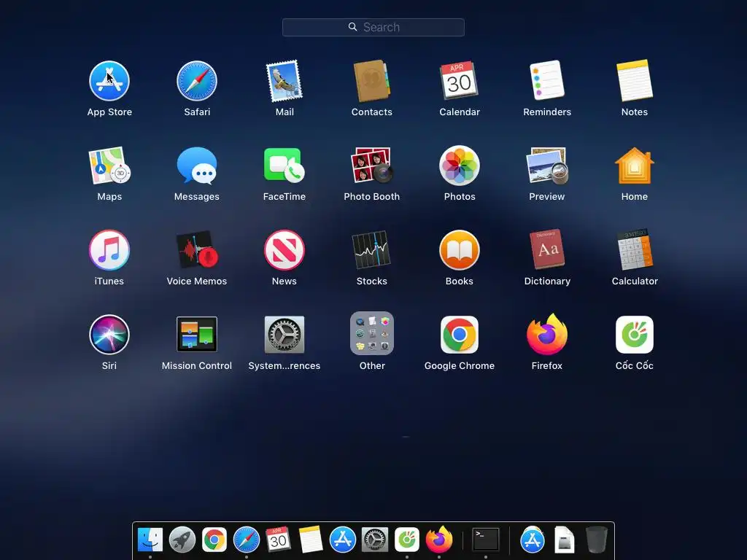Open Chrome from the Dock
747x560 pixels.
point(214,540)
